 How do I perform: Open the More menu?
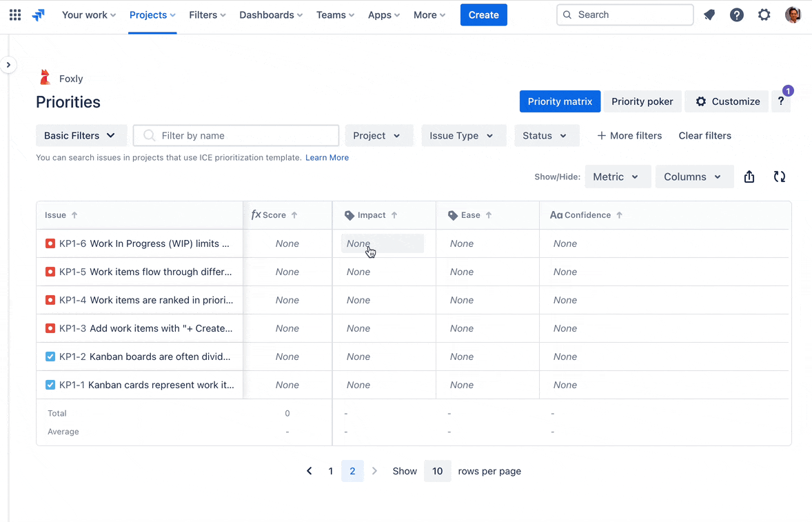(x=429, y=15)
